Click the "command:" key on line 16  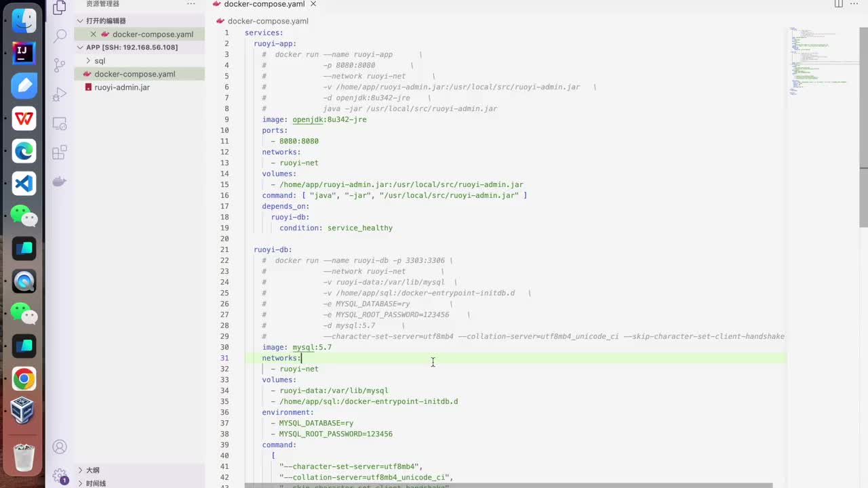[x=279, y=195]
